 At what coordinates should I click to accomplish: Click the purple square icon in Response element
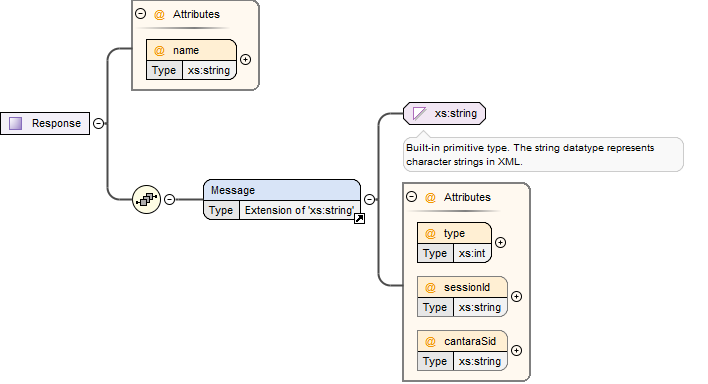point(16,123)
